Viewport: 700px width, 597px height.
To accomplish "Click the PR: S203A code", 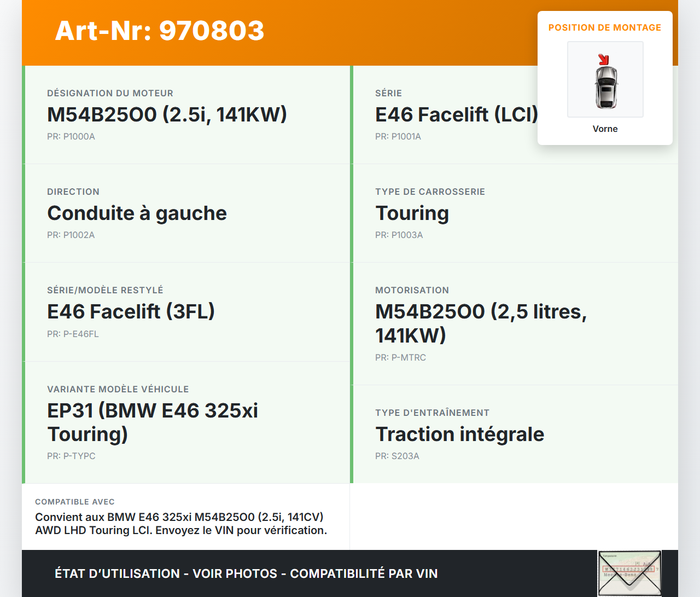I will (x=397, y=456).
